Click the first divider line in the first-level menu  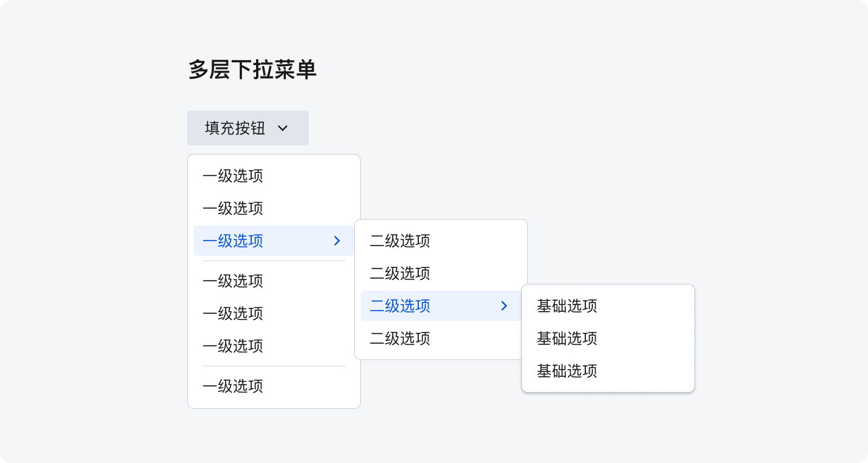click(274, 261)
